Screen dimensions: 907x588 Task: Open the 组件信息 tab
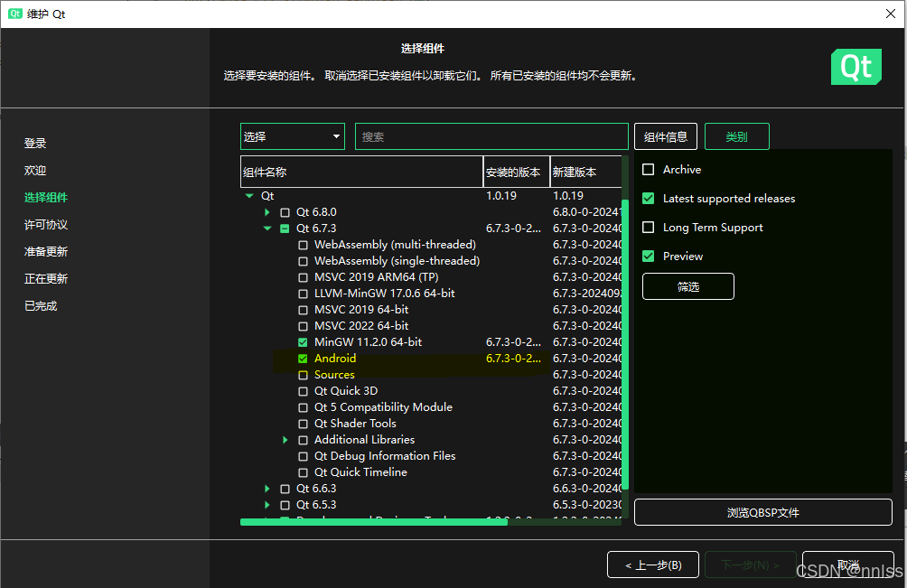(x=666, y=136)
